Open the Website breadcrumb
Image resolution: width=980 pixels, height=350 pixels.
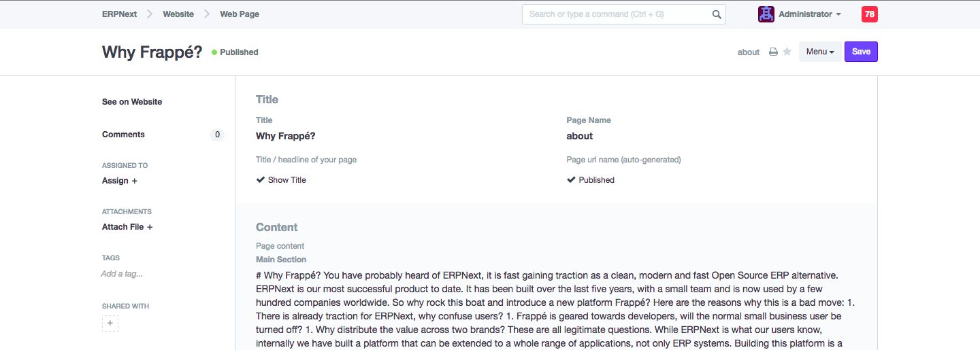(178, 14)
